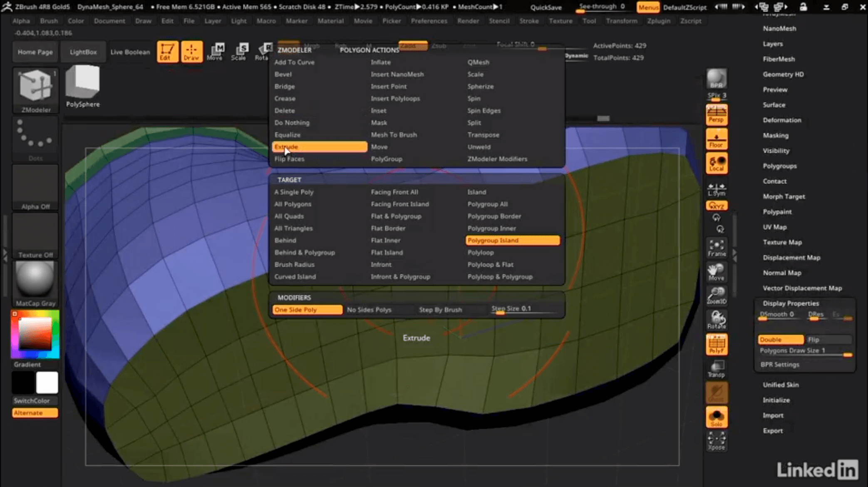
Task: Choose QMesh polygon action
Action: 478,62
